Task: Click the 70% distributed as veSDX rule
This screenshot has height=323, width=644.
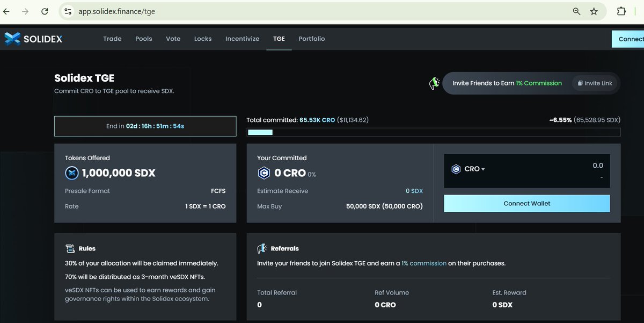Action: pos(135,277)
